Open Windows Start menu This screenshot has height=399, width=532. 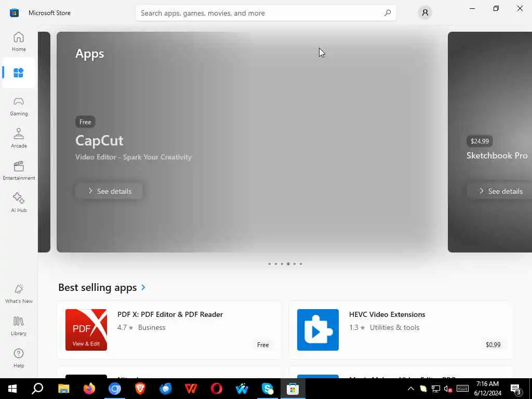[12, 389]
